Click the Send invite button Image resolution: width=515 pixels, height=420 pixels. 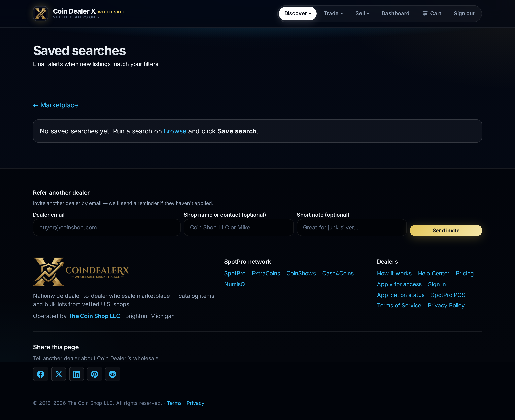coord(446,230)
